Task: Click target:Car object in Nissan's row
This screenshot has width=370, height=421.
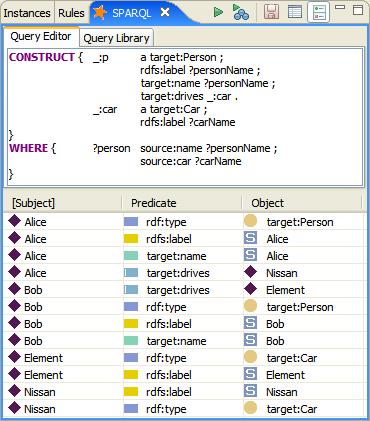Action: tap(292, 409)
